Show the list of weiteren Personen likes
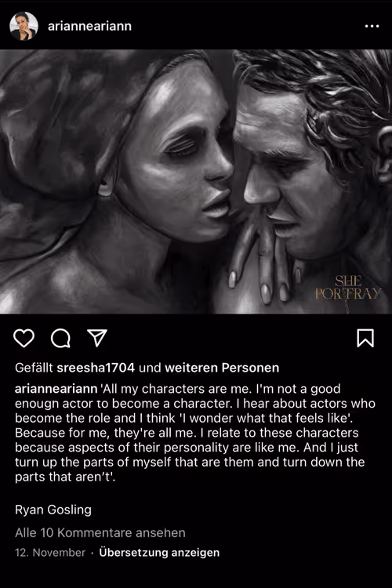The width and height of the screenshot is (392, 588). click(x=222, y=368)
